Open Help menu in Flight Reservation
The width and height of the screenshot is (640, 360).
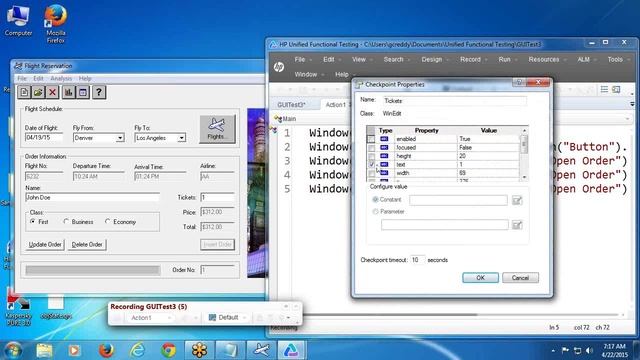(85, 78)
